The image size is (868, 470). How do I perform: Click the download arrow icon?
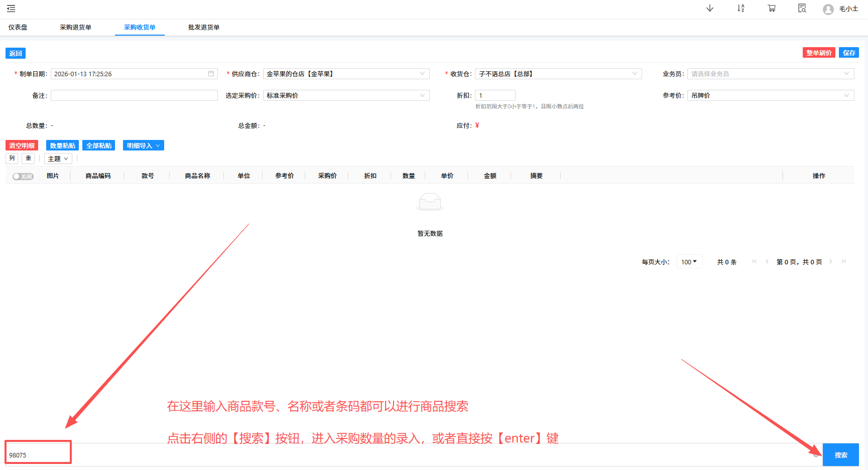710,9
